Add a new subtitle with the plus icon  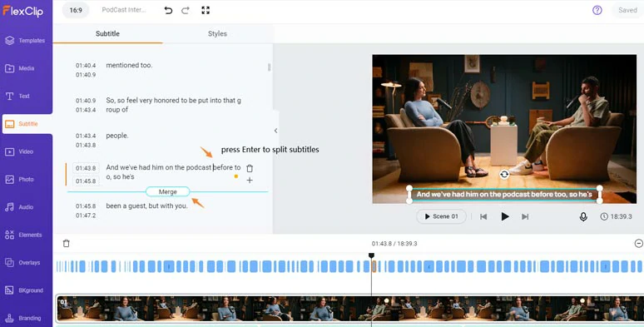[250, 180]
